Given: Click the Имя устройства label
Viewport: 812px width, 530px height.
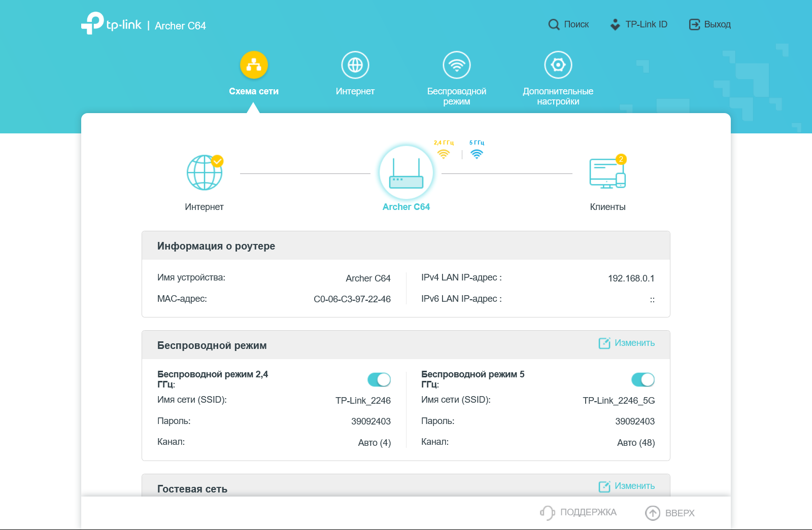Looking at the screenshot, I should click(191, 277).
